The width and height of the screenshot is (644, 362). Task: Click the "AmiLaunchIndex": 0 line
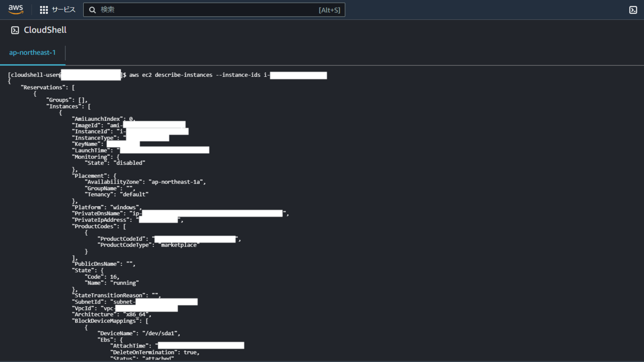coord(104,119)
